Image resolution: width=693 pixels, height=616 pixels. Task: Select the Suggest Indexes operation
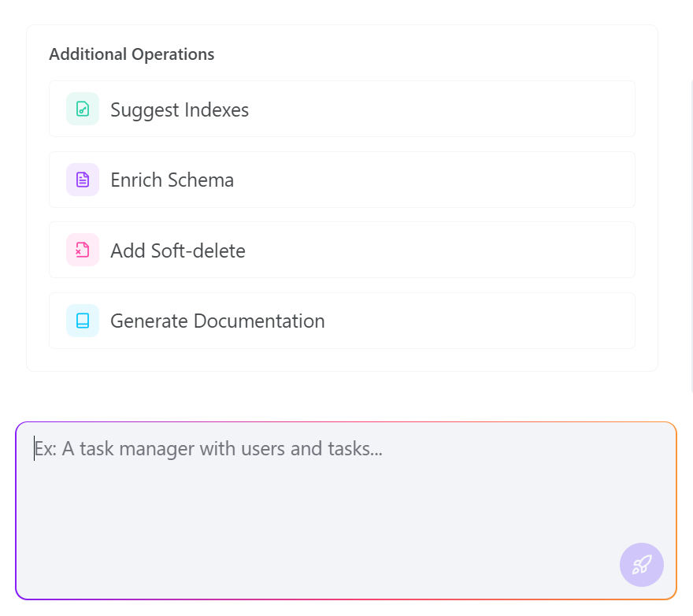click(x=342, y=109)
